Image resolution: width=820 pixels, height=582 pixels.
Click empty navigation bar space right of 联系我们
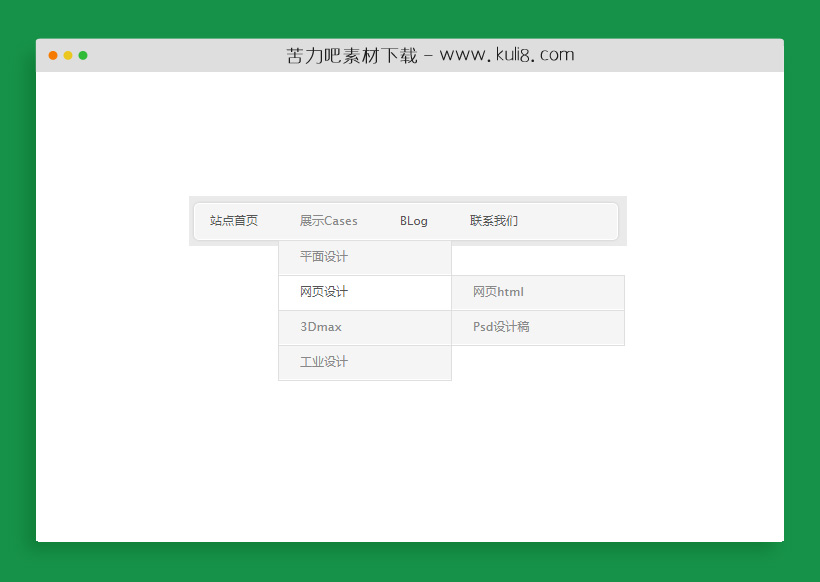point(570,221)
